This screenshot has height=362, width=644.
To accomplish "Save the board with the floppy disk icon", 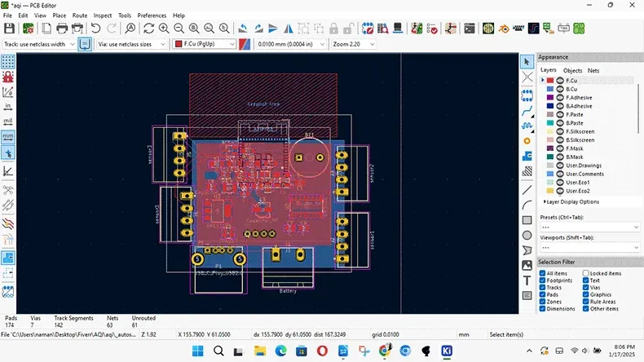I will point(9,29).
